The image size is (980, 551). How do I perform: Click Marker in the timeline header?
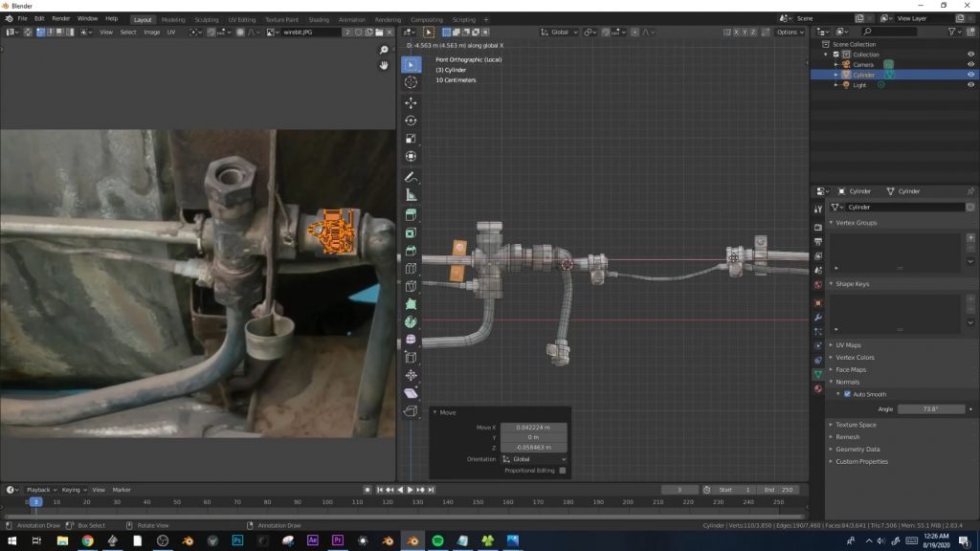(x=122, y=490)
